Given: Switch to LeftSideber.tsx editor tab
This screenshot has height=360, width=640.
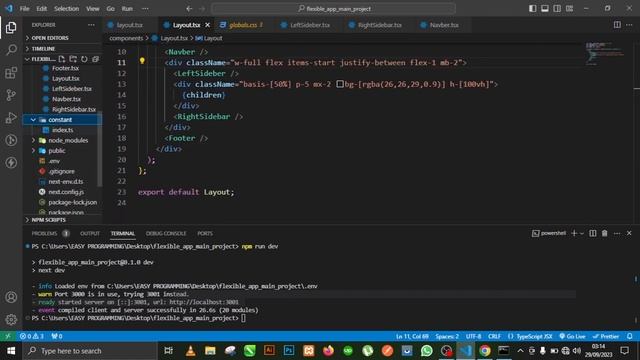Looking at the screenshot, I should 310,25.
